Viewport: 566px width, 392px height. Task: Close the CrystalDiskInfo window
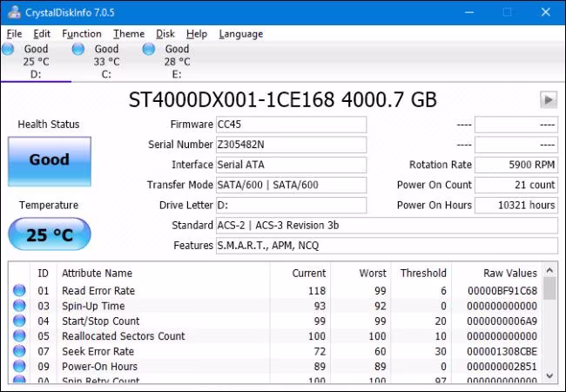[545, 12]
